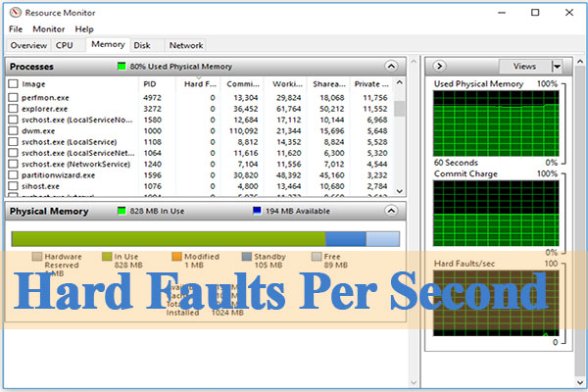Select the partitionwizard.exe process name
Image resolution: width=588 pixels, height=392 pixels.
[58, 175]
